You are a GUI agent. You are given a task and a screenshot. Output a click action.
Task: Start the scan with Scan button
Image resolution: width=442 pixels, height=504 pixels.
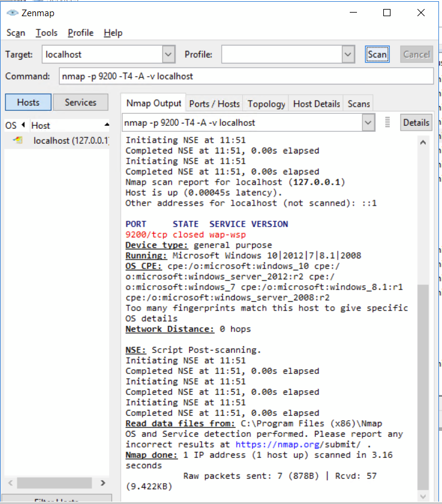377,55
